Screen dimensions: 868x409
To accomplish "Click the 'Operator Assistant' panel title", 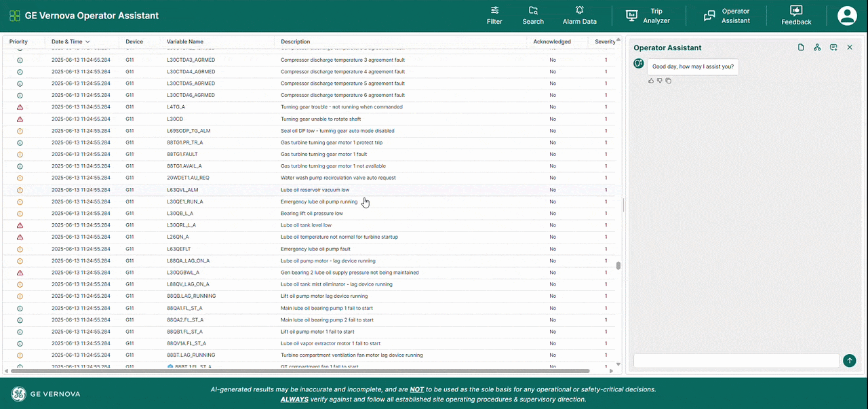I will [667, 47].
